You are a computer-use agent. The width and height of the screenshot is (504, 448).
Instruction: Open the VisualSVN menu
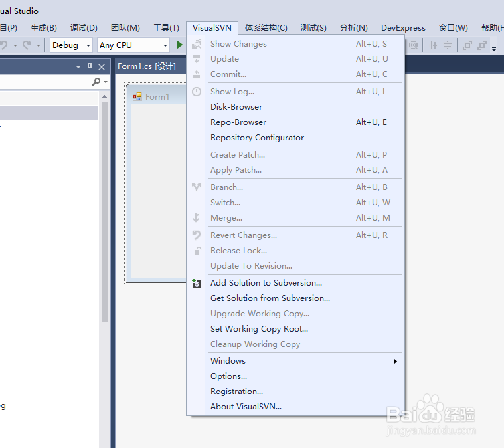point(212,28)
